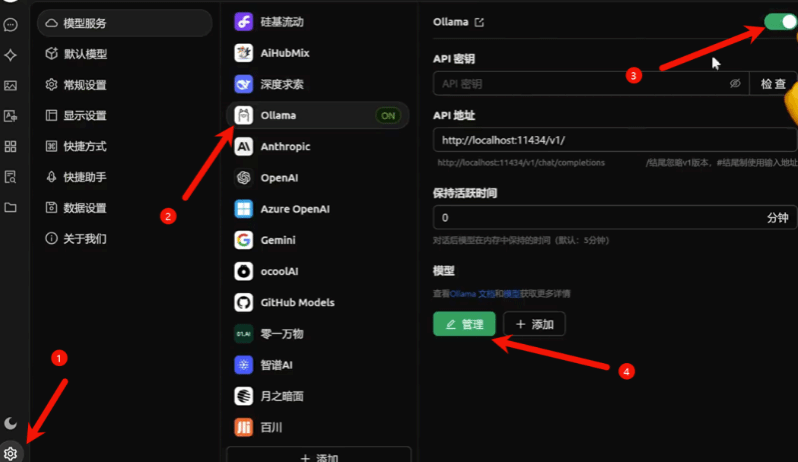Open 快捷助手 settings menu

coord(125,177)
